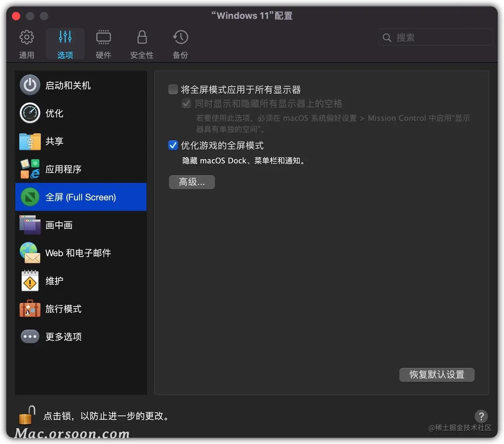
Task: Click the 搜索 search input field
Action: [435, 37]
